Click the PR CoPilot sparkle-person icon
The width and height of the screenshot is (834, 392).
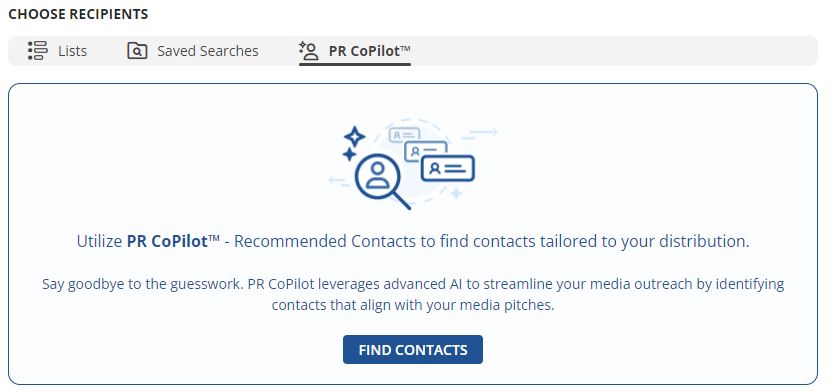point(308,51)
